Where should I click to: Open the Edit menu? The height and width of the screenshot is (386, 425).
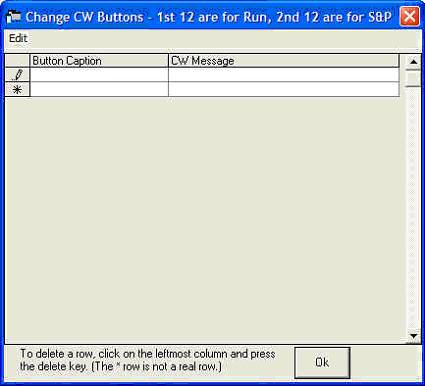18,38
